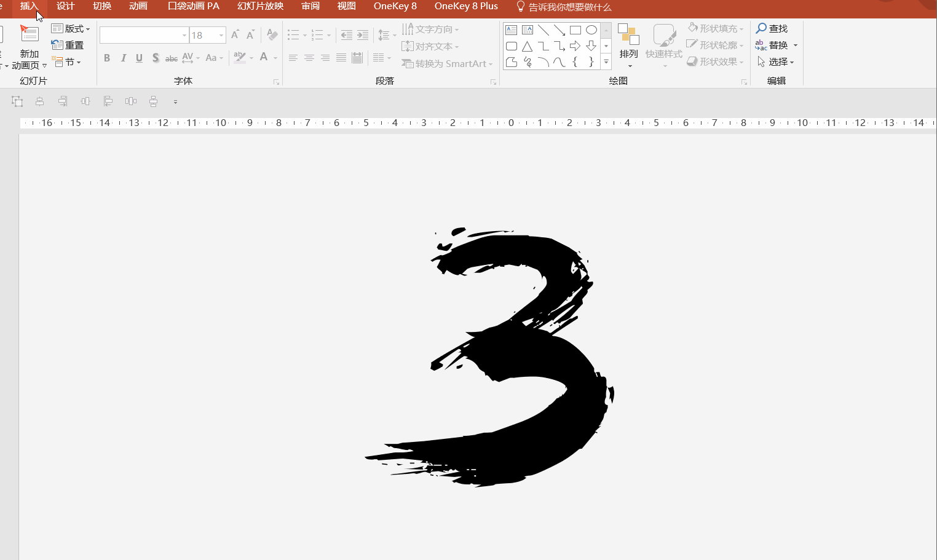Open the Slide Show (幻灯片放映) tab
Image resolution: width=937 pixels, height=560 pixels.
[x=261, y=6]
